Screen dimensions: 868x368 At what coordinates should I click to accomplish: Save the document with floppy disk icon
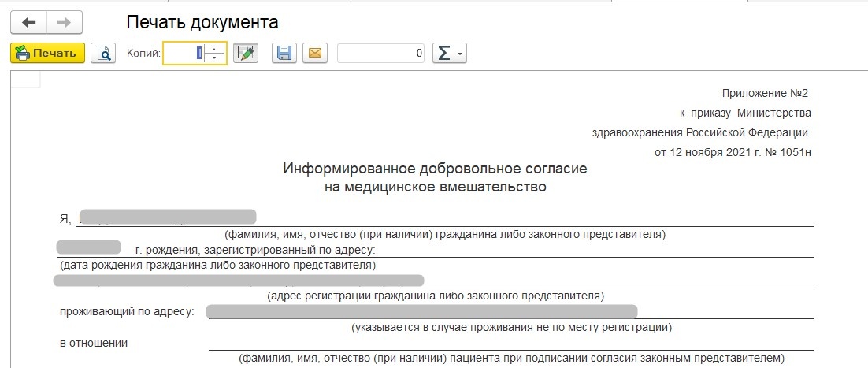(x=284, y=53)
